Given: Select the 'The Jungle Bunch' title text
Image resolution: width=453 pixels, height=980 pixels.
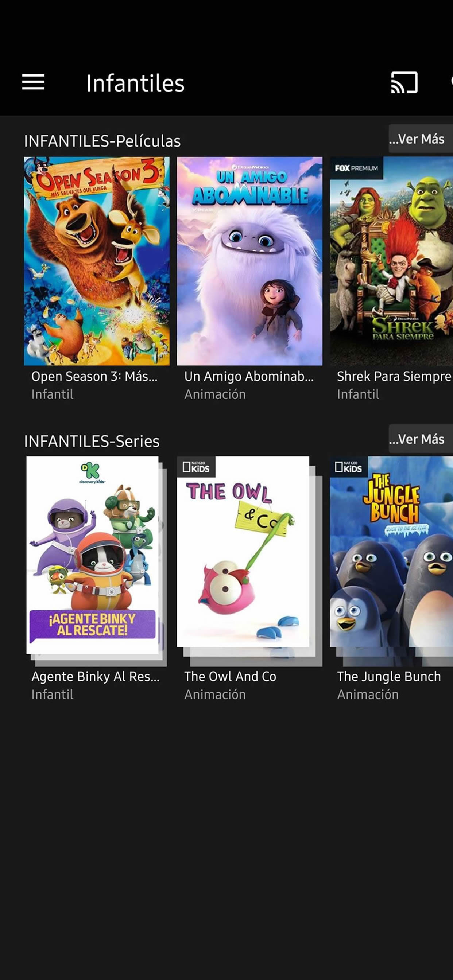Looking at the screenshot, I should coord(389,676).
